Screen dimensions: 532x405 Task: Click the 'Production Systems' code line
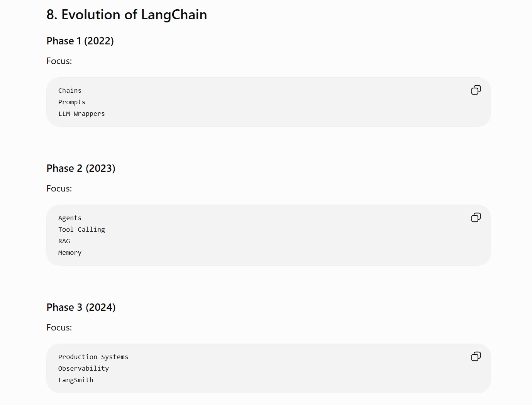click(93, 357)
